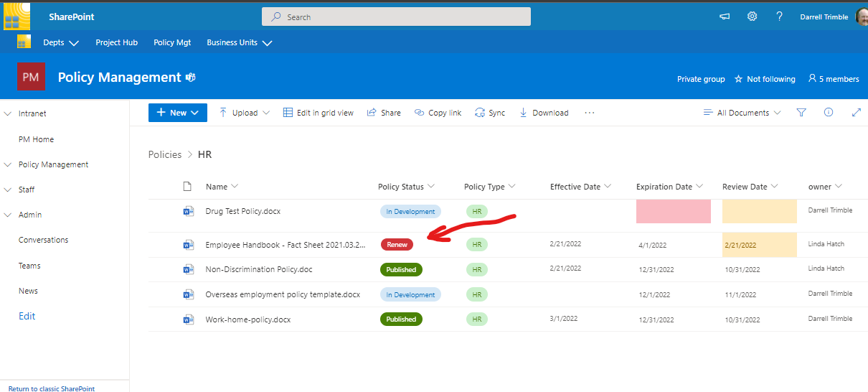Screen dimensions: 868x392
Task: Open the New button dropdown
Action: click(x=178, y=113)
